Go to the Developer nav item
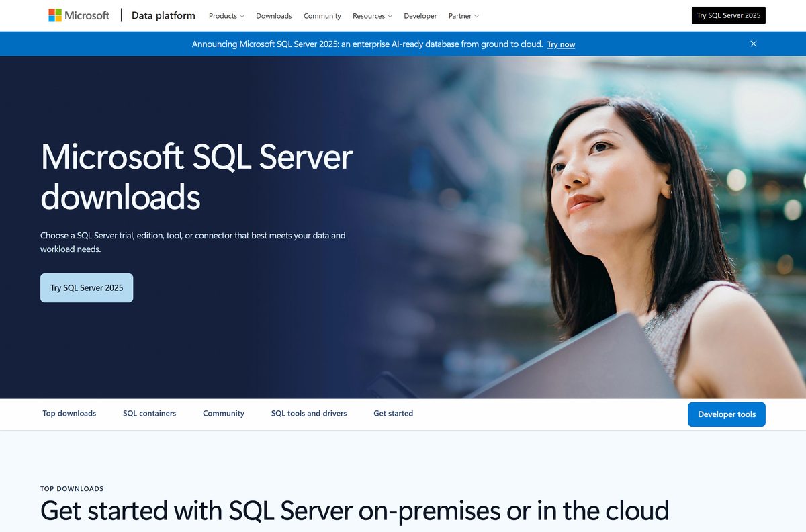 [x=420, y=16]
